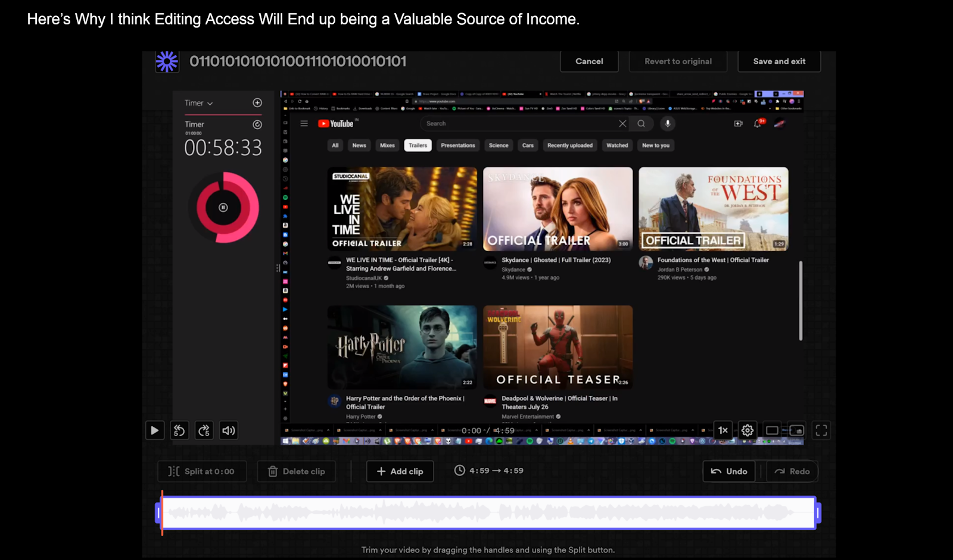Click the binary video title text
This screenshot has height=560, width=953.
coord(298,61)
